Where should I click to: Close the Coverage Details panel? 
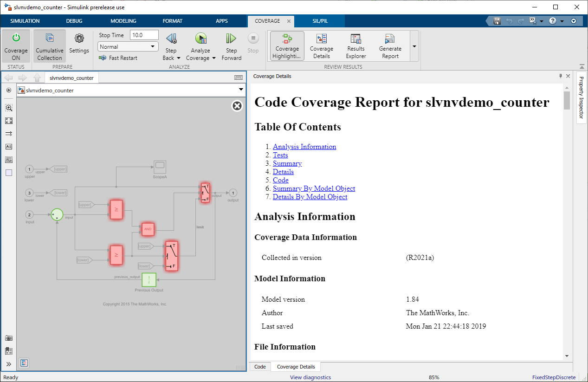point(568,76)
